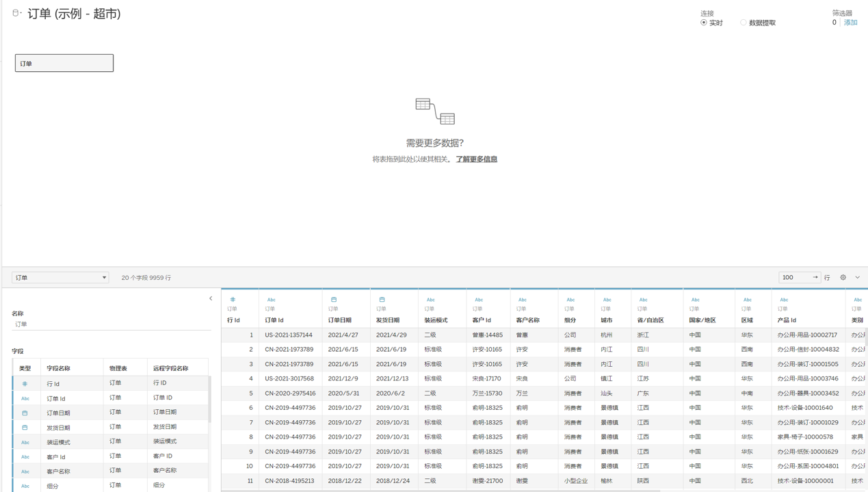Click Abc type icon in 装运模式 field row
Viewport: 868px width, 492px height.
[25, 442]
